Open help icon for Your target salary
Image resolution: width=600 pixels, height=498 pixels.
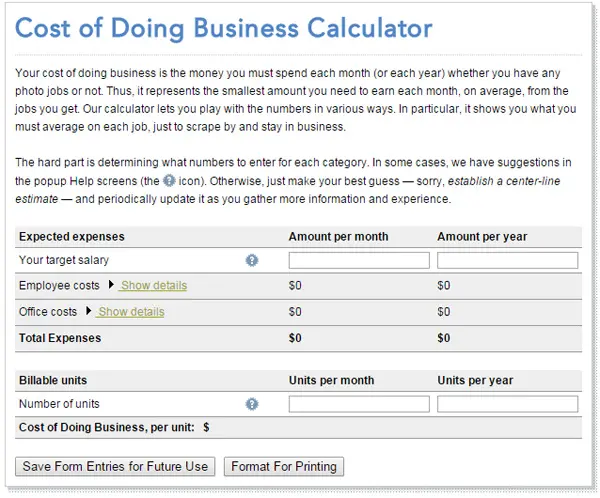click(x=252, y=260)
